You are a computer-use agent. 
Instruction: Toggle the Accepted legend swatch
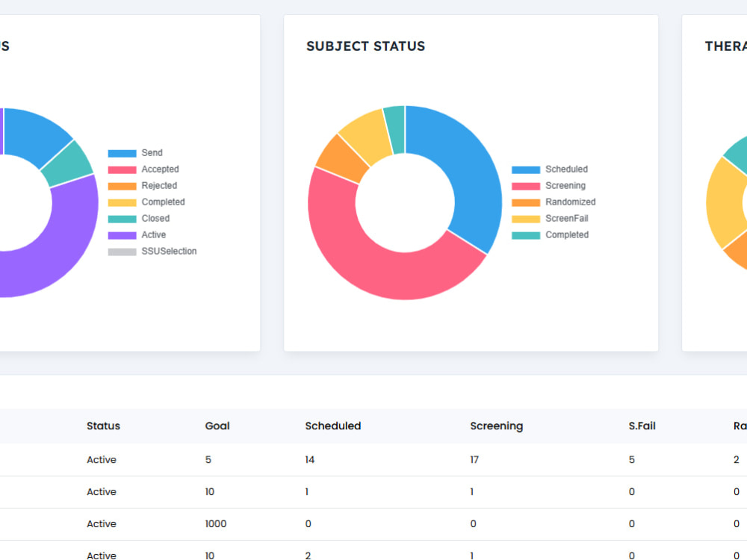tap(122, 169)
